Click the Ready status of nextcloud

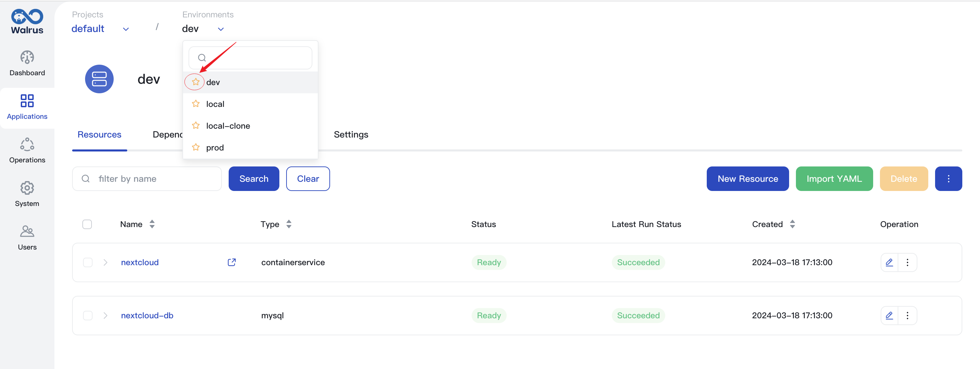(489, 262)
